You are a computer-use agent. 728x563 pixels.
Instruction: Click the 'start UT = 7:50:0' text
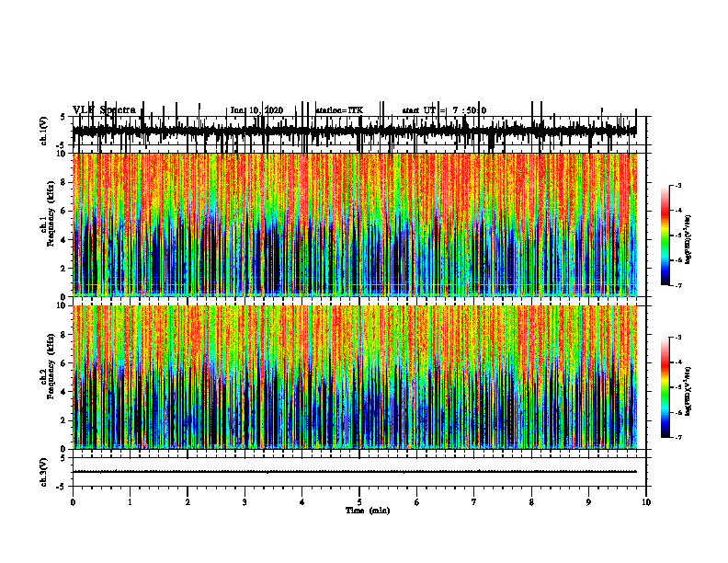coord(444,110)
